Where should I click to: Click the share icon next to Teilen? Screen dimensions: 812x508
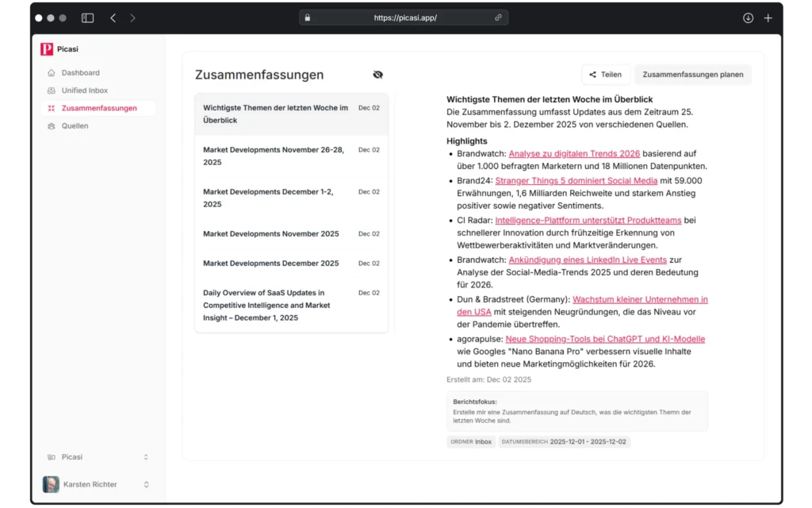click(593, 74)
